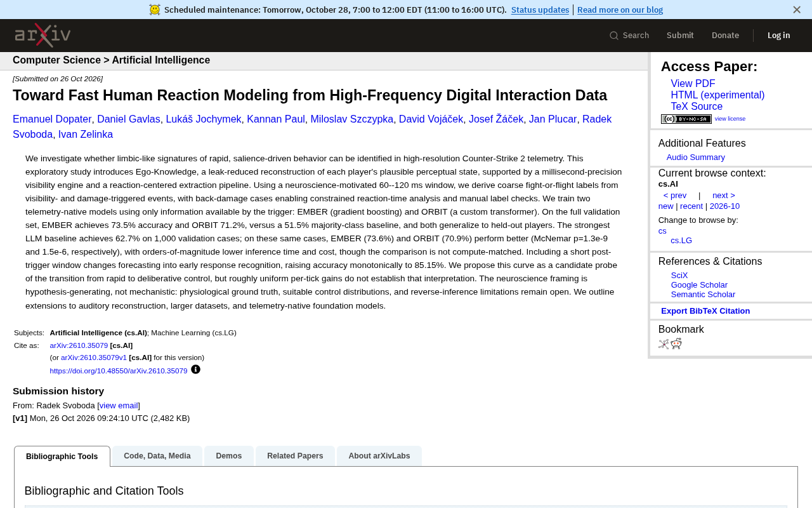Open arXiv:2610.35079v1 version link
Screen dimensions: 812x508
tap(94, 358)
